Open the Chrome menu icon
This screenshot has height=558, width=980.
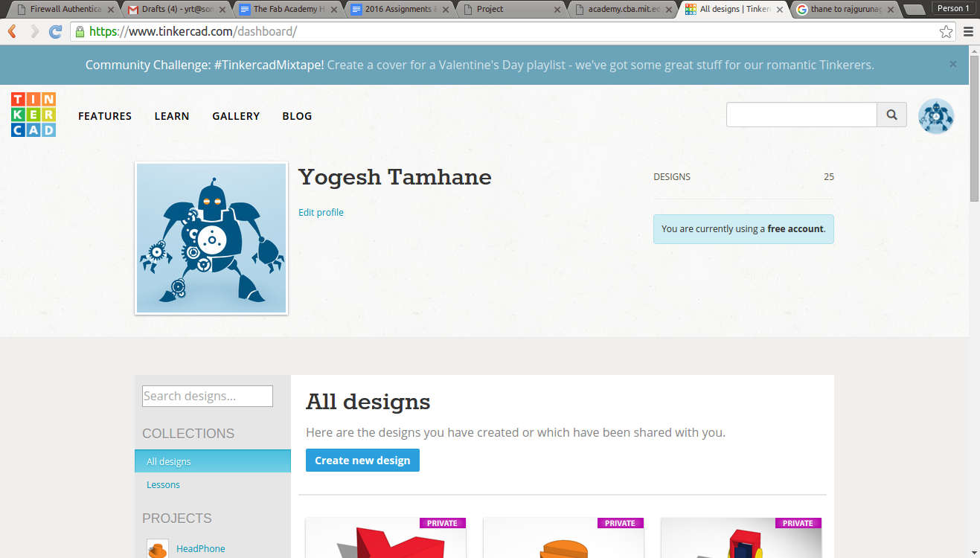pyautogui.click(x=967, y=31)
